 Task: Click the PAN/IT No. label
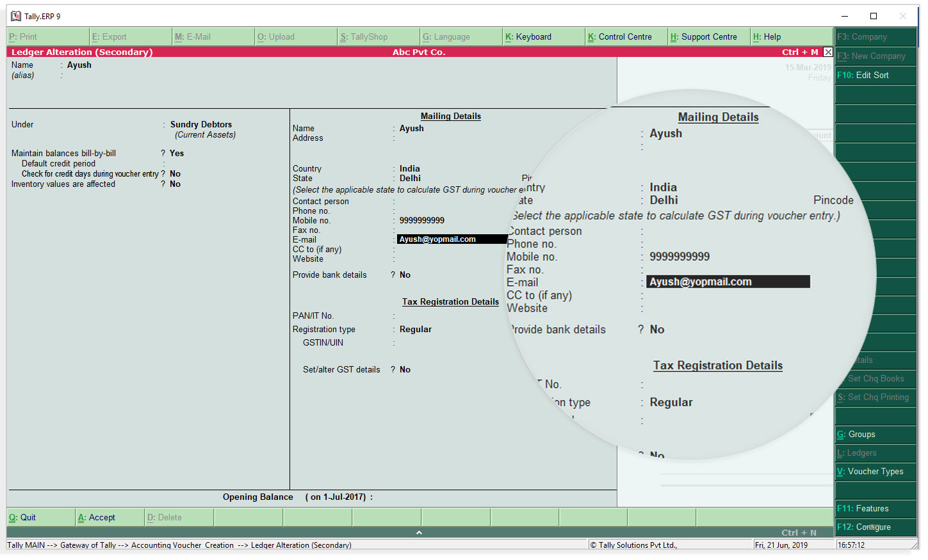pos(313,316)
